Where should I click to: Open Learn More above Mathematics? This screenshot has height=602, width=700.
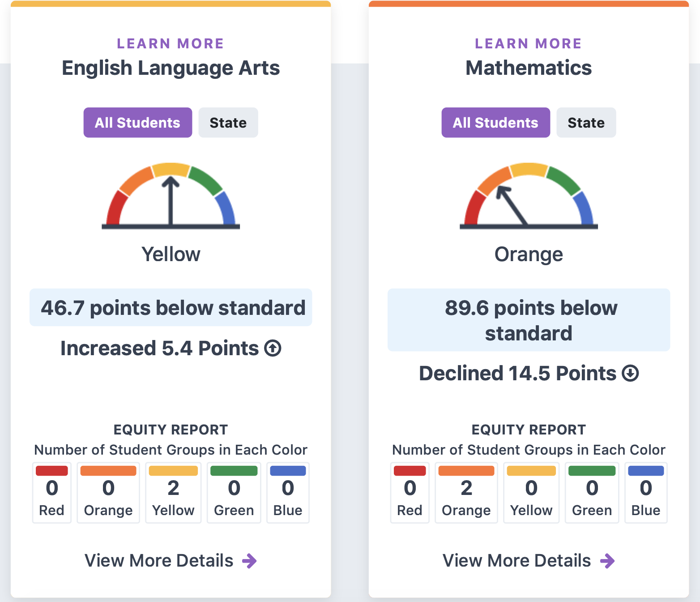click(529, 43)
